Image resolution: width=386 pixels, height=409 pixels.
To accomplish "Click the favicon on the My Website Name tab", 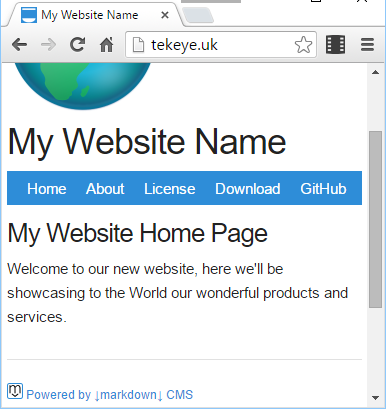I will pyautogui.click(x=29, y=15).
